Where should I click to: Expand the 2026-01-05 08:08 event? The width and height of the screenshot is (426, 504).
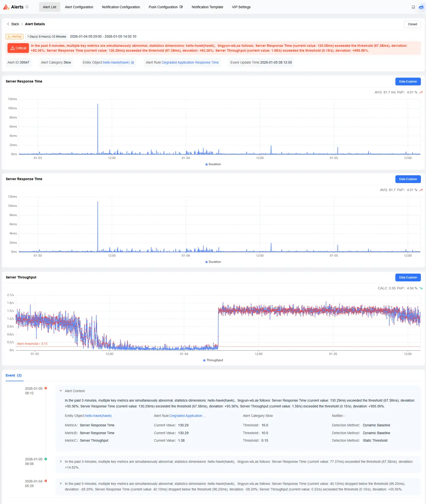click(x=61, y=461)
